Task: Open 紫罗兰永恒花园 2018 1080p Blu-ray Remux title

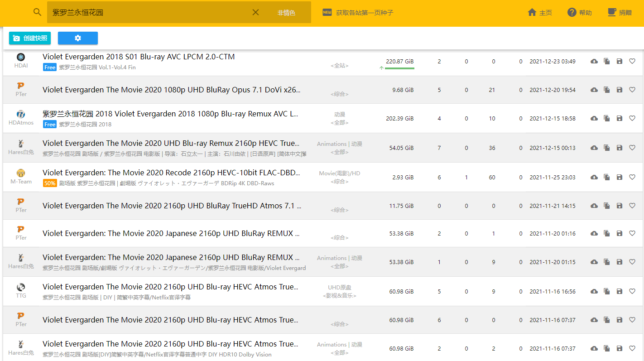Action: coord(170,114)
